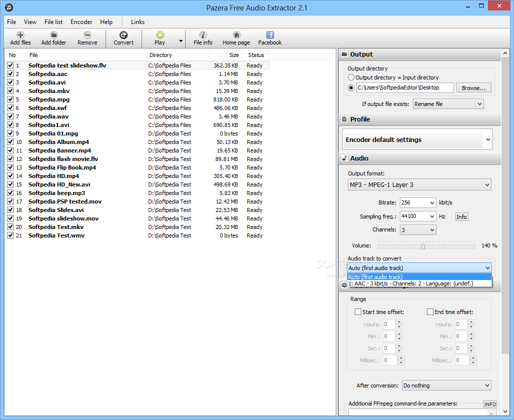Image resolution: width=514 pixels, height=420 pixels.
Task: Click the Volume slider thumb
Action: coord(423,246)
